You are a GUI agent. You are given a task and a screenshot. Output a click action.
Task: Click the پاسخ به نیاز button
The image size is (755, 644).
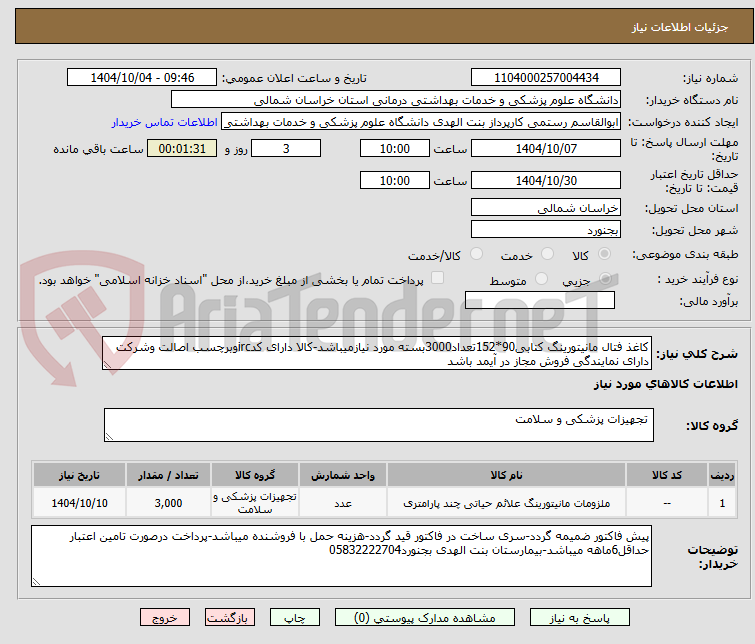click(x=580, y=617)
